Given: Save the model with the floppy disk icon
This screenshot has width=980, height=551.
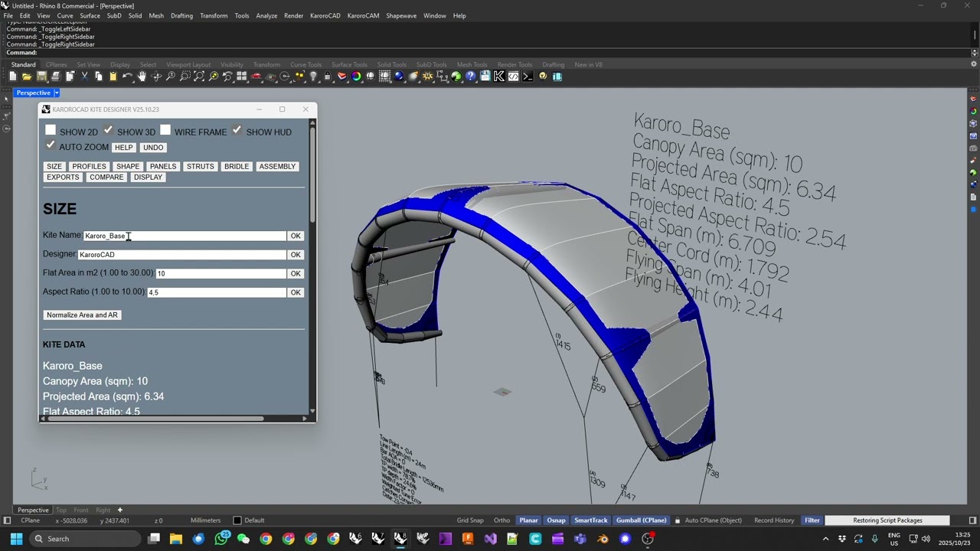Looking at the screenshot, I should pyautogui.click(x=41, y=77).
